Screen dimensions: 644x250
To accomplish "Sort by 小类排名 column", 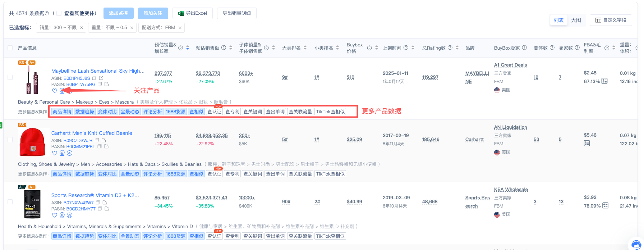I will (x=337, y=47).
